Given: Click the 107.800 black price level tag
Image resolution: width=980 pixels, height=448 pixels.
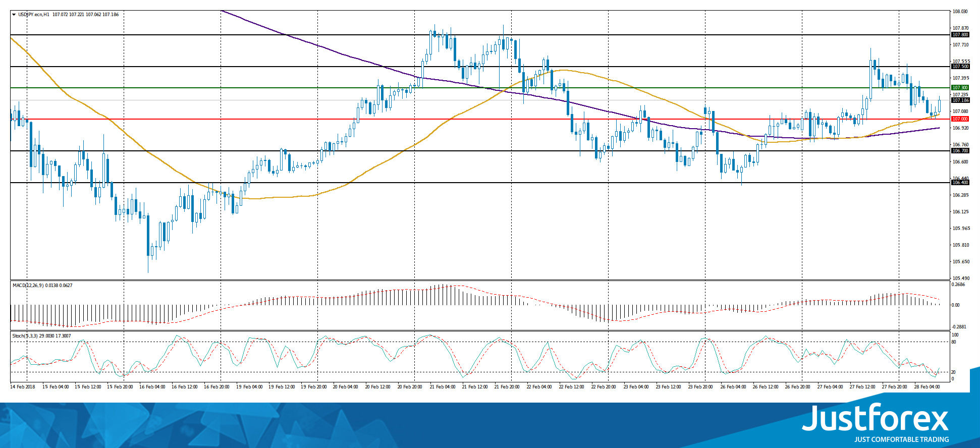Looking at the screenshot, I should click(x=960, y=35).
